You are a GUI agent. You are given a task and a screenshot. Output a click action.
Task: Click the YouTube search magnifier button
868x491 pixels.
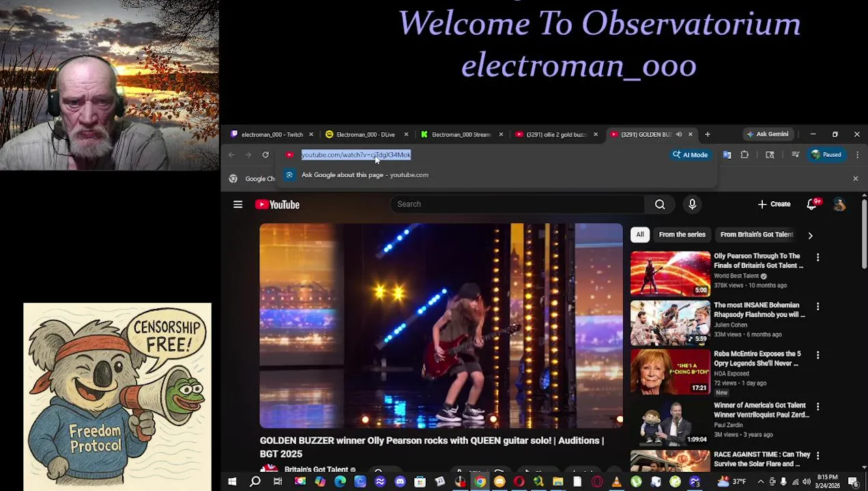[660, 204]
